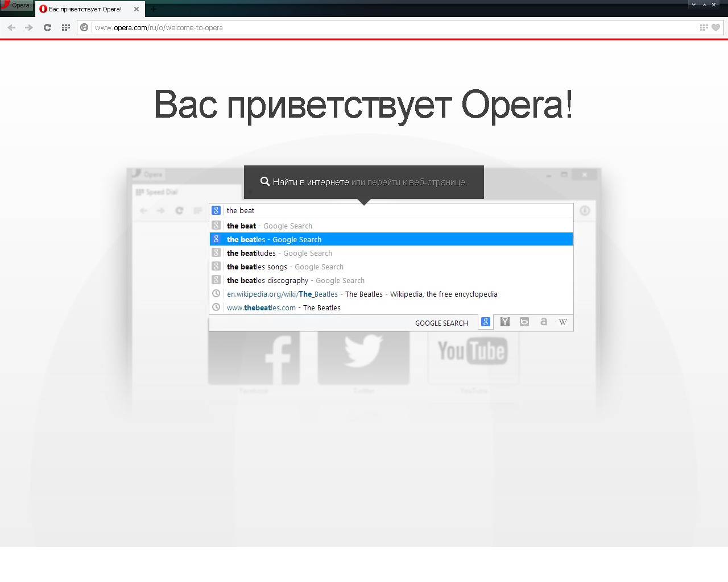This screenshot has height=582, width=728.
Task: Click Google icon beside 'the beatles songs'
Action: point(216,267)
